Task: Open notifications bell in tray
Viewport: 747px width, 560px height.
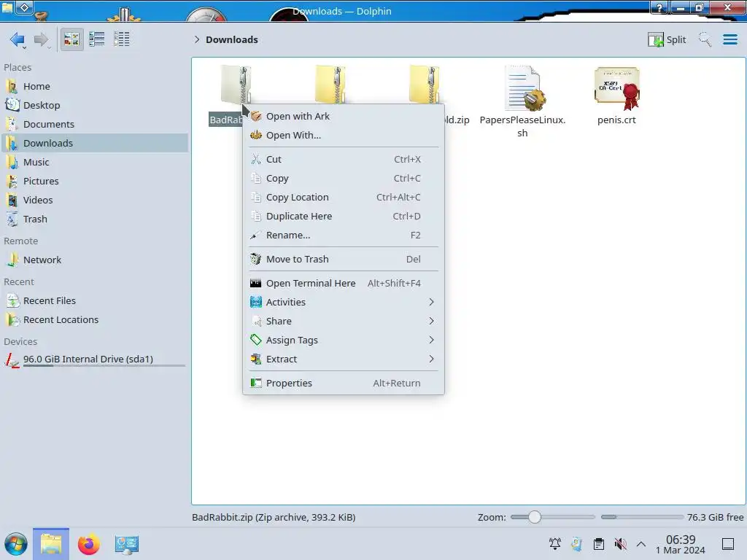Action: click(555, 544)
